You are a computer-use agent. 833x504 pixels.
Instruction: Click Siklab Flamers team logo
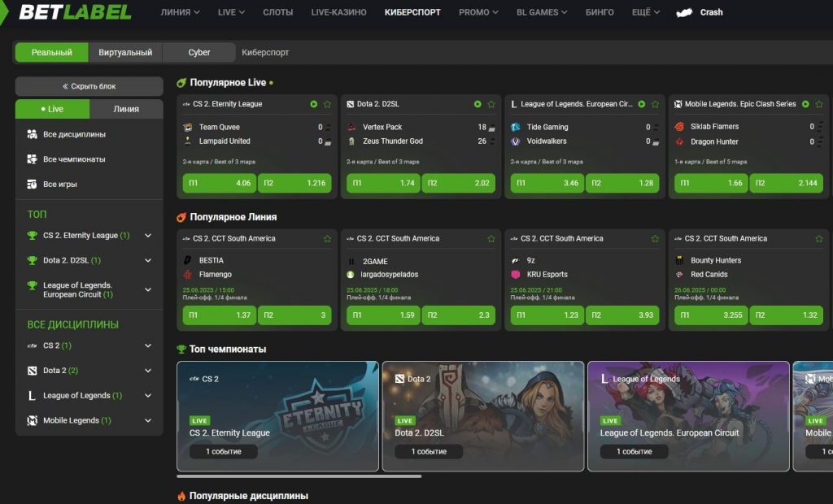679,126
